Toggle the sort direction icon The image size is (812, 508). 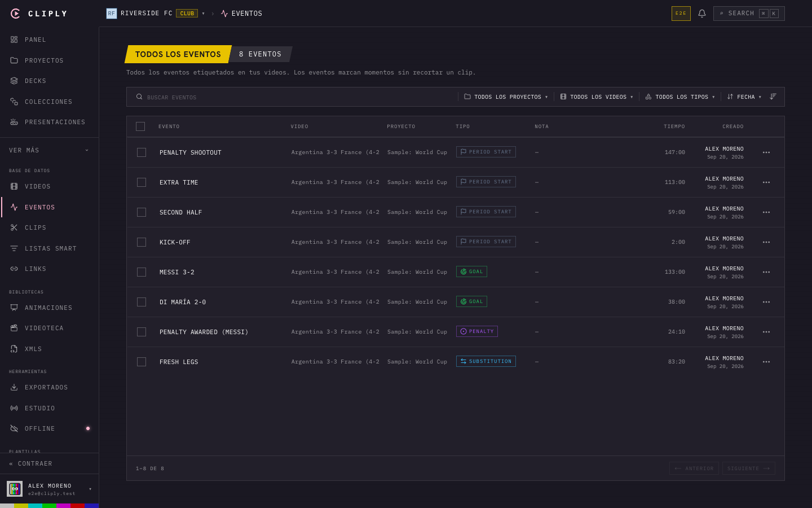point(773,97)
